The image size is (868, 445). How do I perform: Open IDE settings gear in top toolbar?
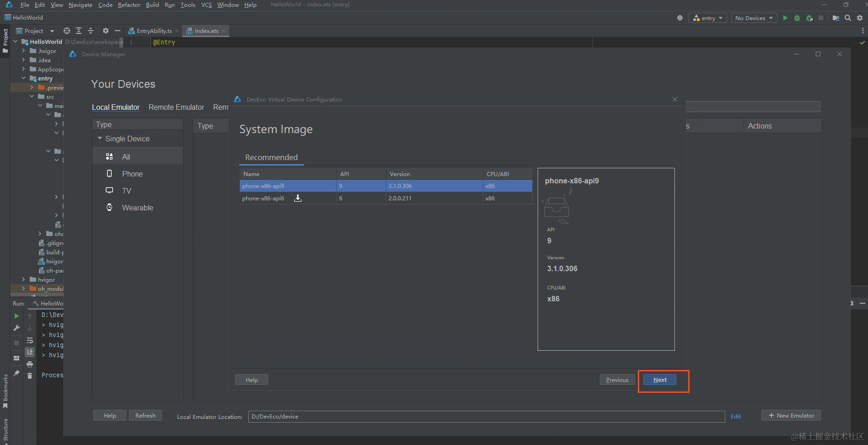coord(860,18)
